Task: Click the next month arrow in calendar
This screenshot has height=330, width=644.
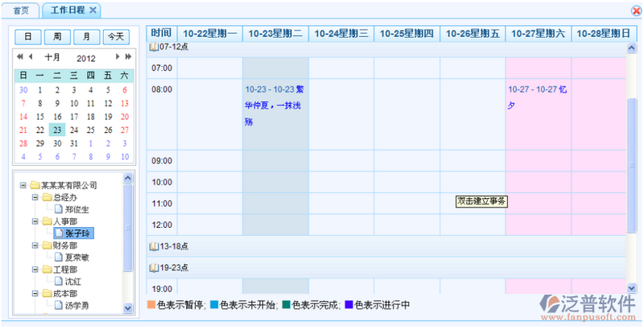Action: click(x=118, y=57)
